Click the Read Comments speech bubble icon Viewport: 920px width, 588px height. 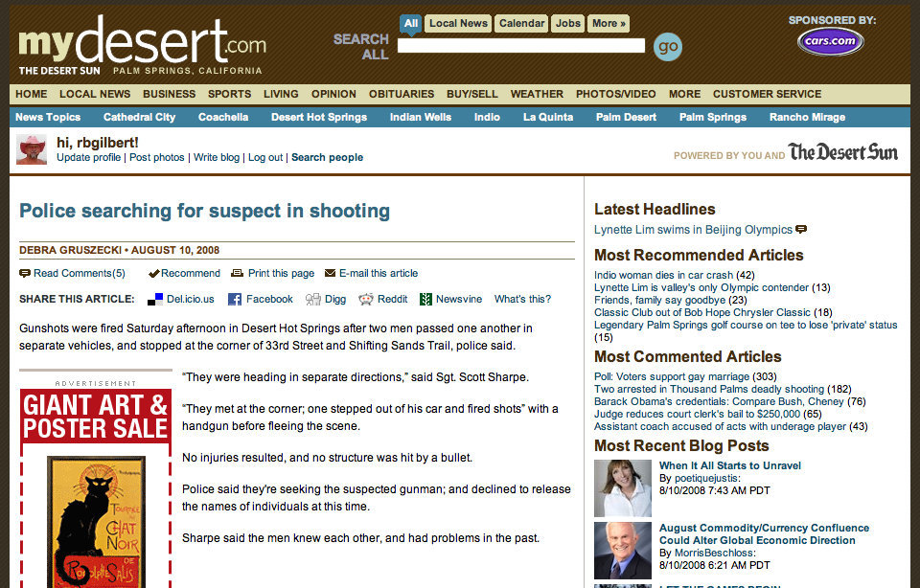click(25, 273)
